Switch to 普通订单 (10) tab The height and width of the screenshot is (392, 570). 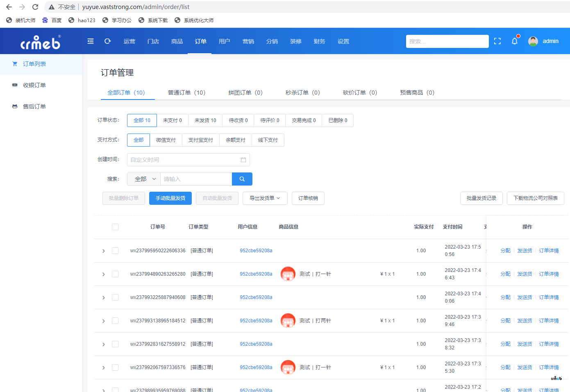[186, 93]
